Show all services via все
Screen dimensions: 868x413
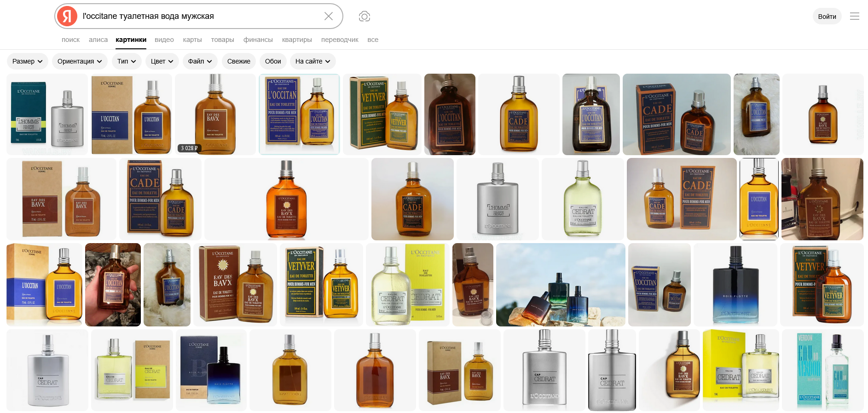373,40
